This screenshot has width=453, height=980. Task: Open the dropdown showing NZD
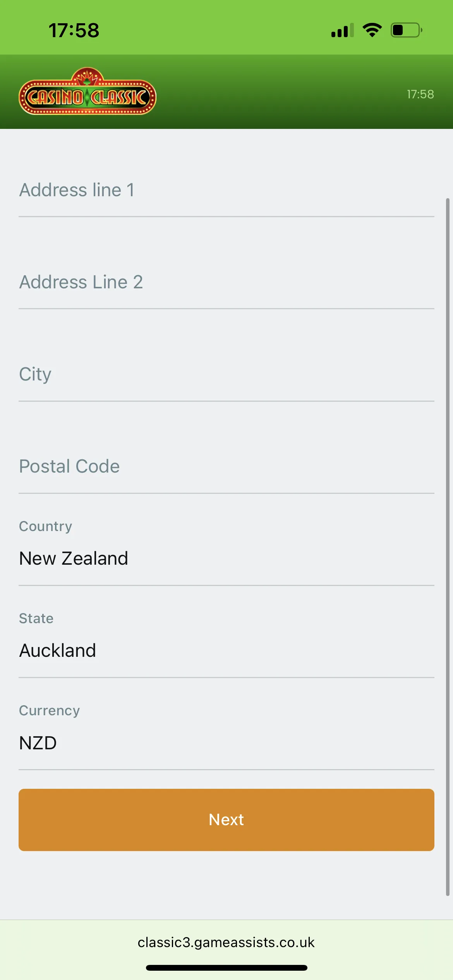[x=226, y=743]
